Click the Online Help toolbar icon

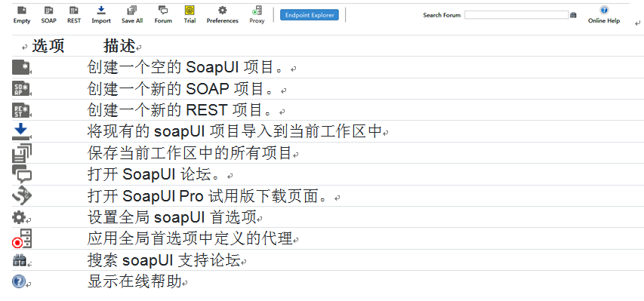(604, 11)
